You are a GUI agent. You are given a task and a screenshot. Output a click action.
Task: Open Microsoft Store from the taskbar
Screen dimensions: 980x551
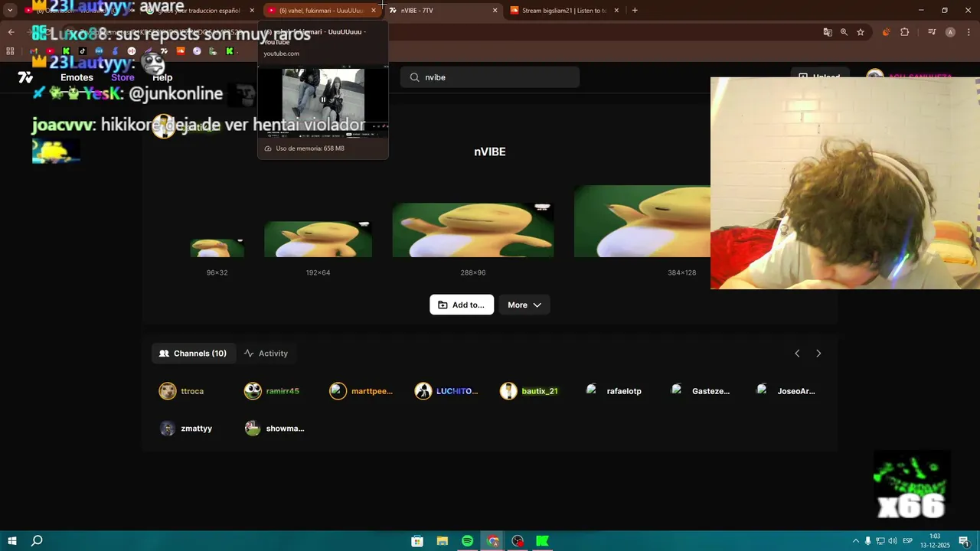tap(417, 541)
